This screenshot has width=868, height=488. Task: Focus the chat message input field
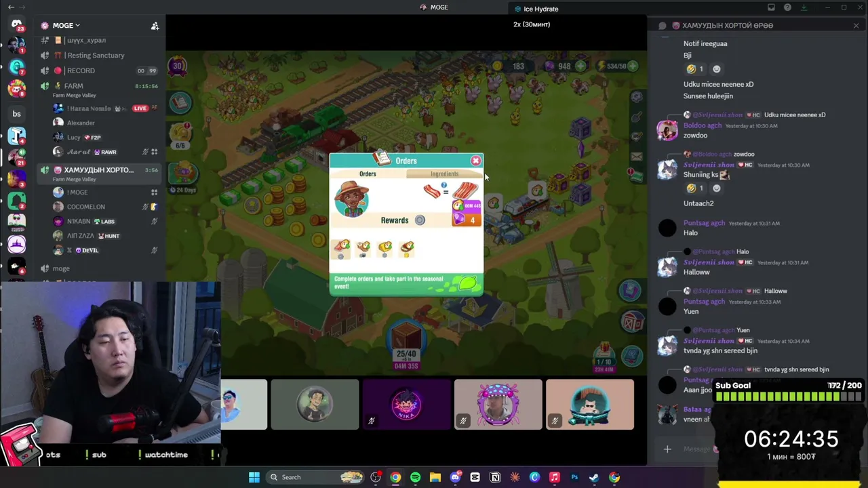(x=698, y=449)
